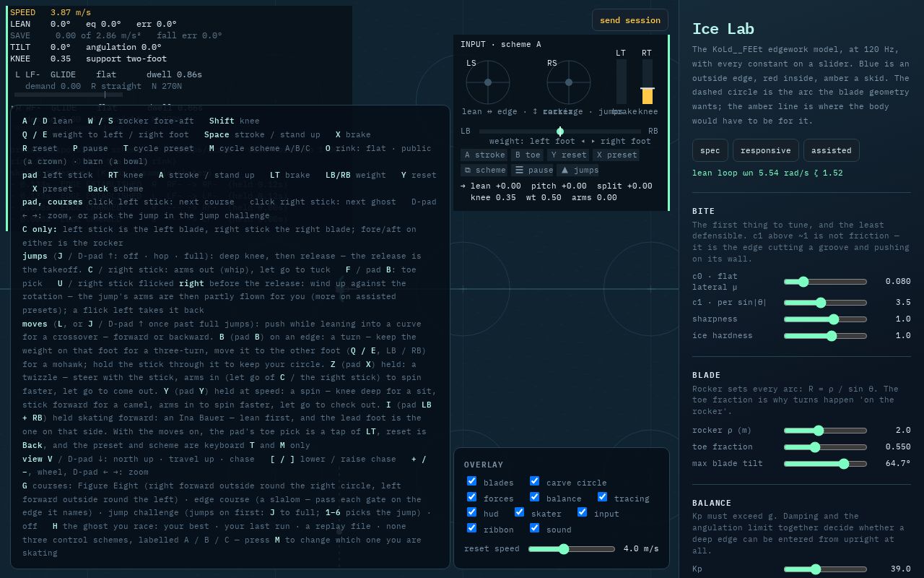Image resolution: width=924 pixels, height=578 pixels.
Task: Click the OVERLAY panel heading
Action: click(484, 465)
